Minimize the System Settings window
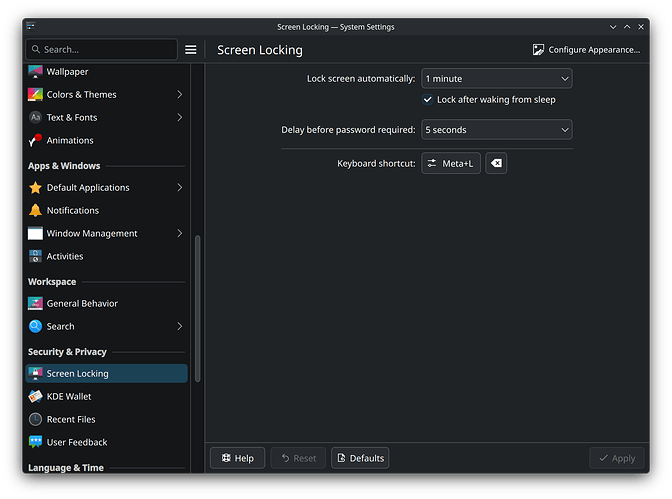Screen dimensions: 672x499 click(x=613, y=27)
